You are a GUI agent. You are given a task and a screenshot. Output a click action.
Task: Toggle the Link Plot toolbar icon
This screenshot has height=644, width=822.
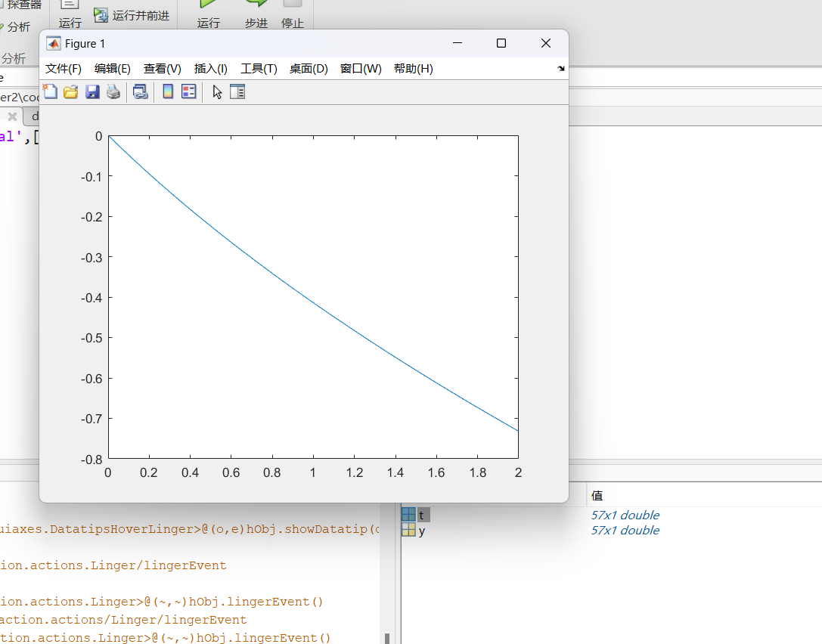click(x=140, y=92)
